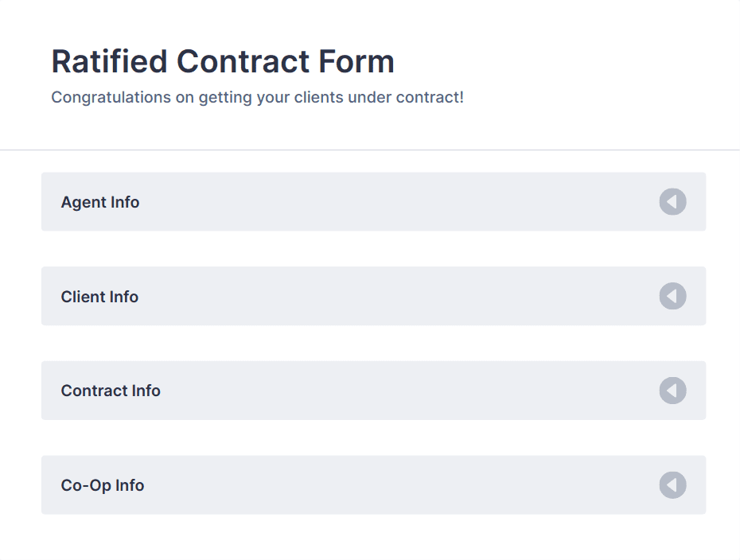Select the Agent Info section label
Viewport: 740px width, 560px height.
[99, 202]
